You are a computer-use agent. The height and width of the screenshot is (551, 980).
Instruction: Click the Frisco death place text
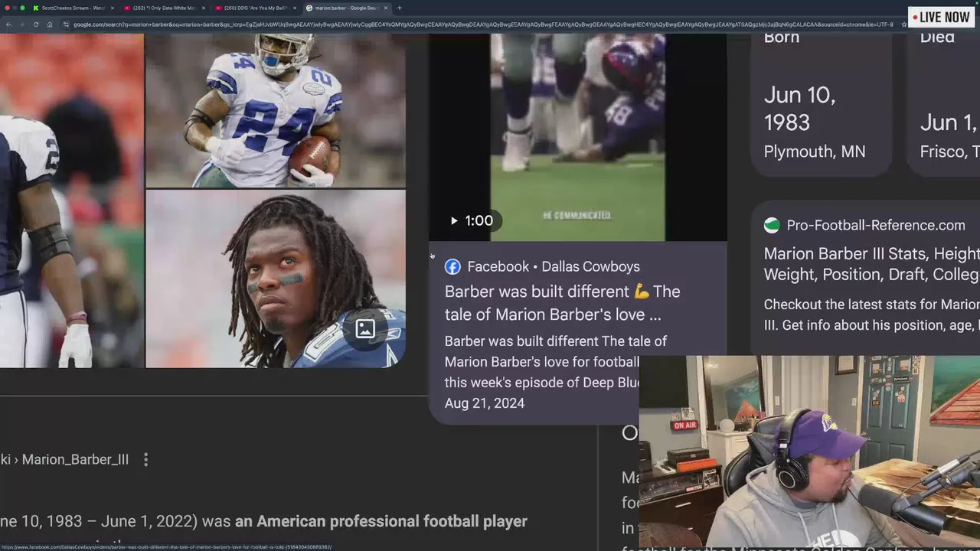click(949, 152)
